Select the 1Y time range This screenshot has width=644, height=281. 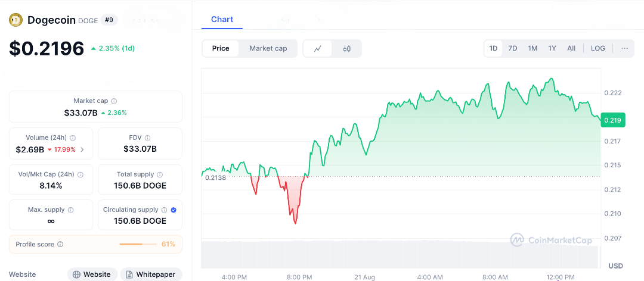[x=552, y=48]
